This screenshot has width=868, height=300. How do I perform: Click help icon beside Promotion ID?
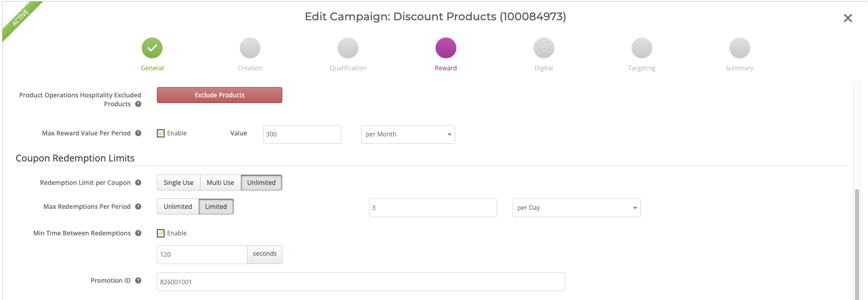138,281
